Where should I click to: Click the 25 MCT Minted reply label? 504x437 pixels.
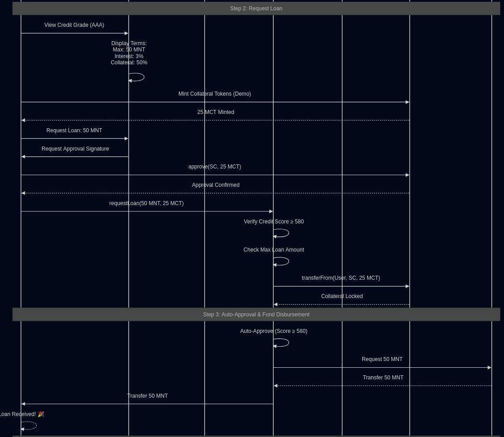216,113
